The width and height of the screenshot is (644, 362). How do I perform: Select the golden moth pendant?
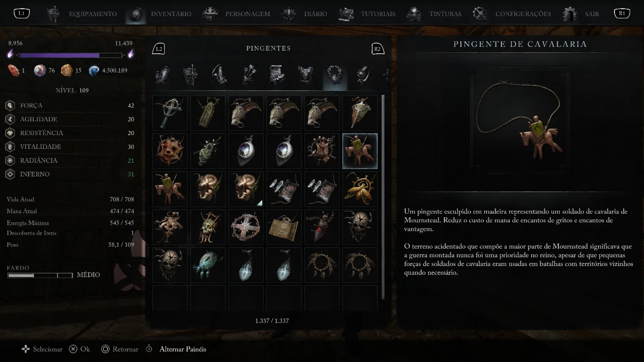[x=360, y=189]
